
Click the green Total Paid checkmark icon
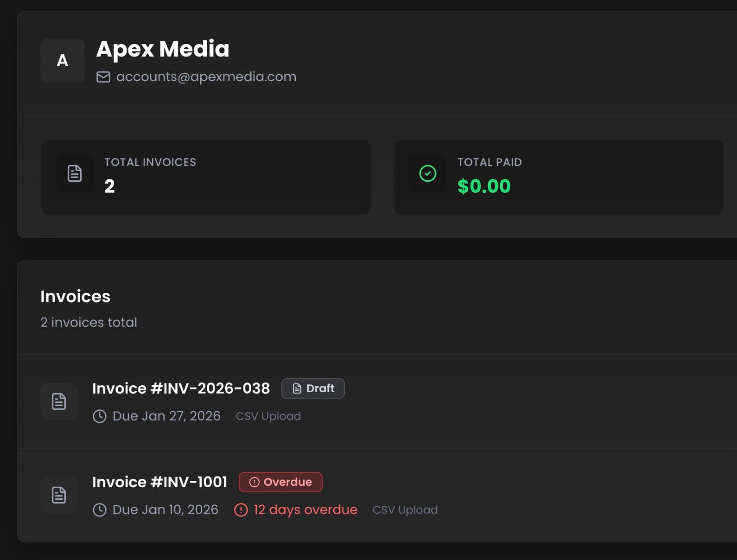[427, 173]
